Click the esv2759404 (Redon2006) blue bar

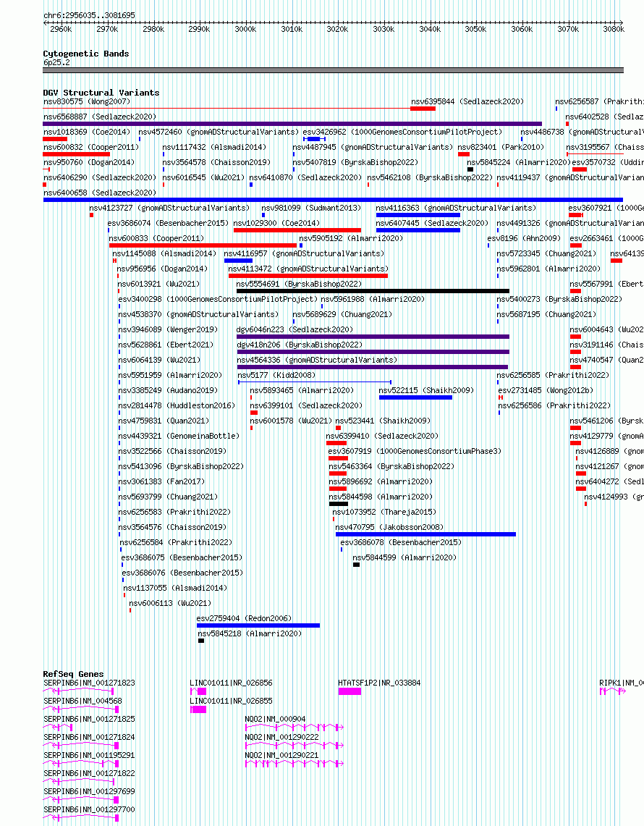pyautogui.click(x=258, y=625)
